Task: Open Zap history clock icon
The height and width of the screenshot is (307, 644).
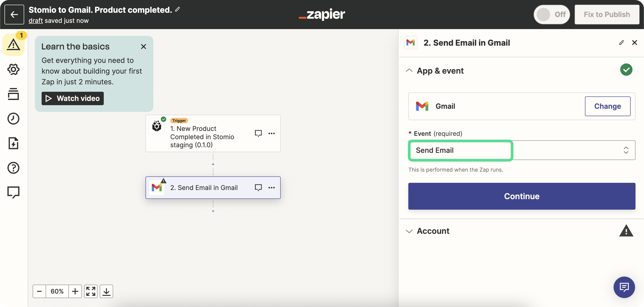Action: click(x=13, y=119)
